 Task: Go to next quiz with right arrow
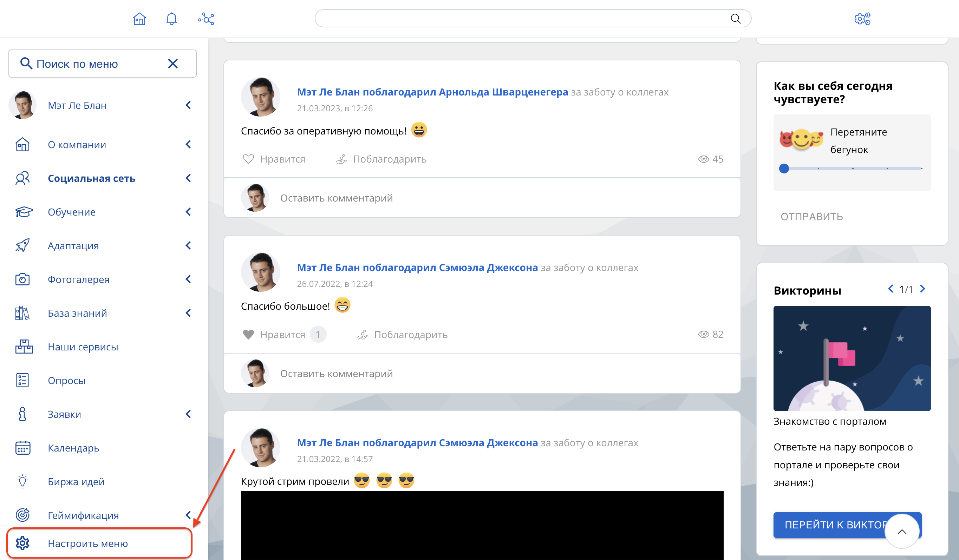922,289
